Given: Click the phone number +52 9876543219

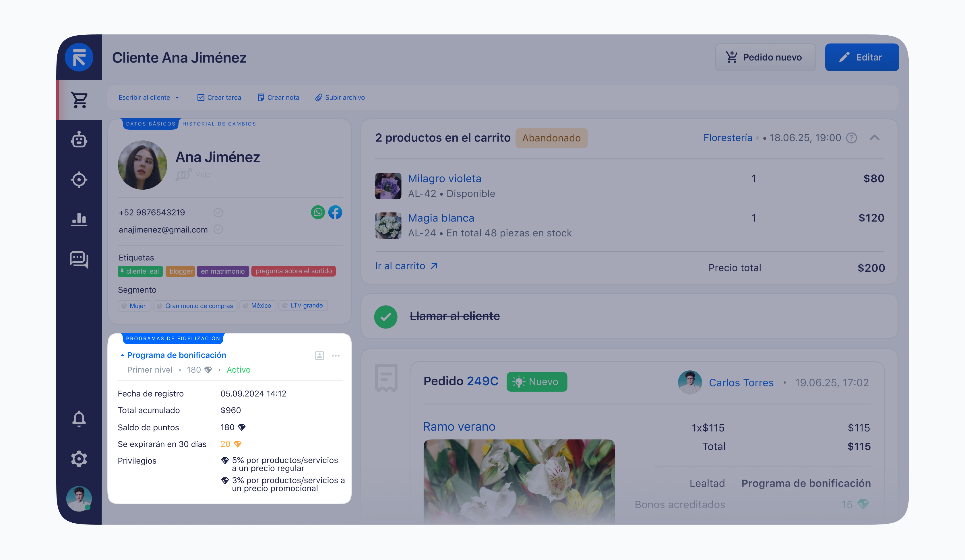Looking at the screenshot, I should pyautogui.click(x=152, y=213).
